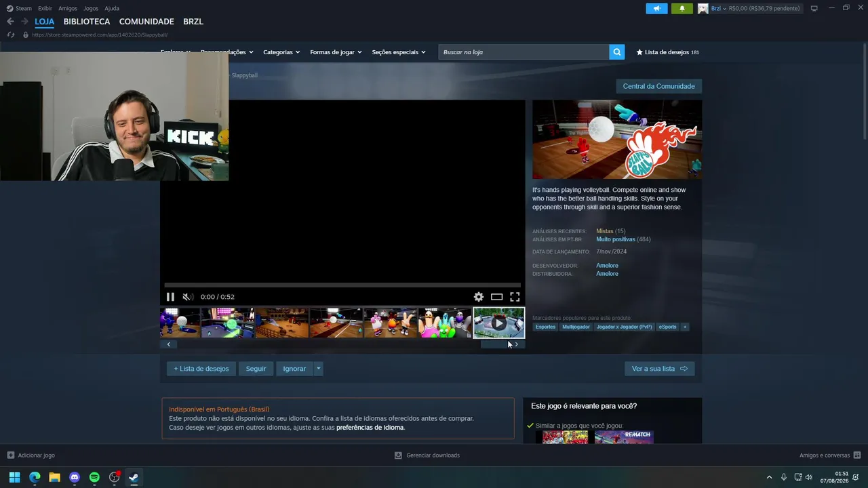868x488 pixels.
Task: Expand the Formas de jogar dropdown
Action: tap(336, 52)
